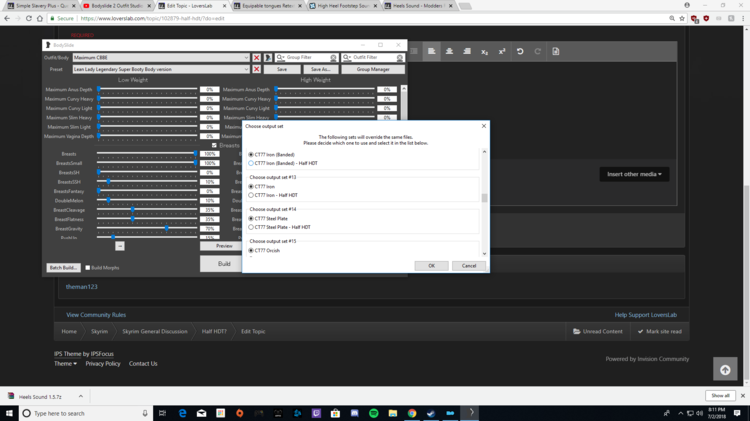Click the Group Manager button
750x421 pixels.
[373, 69]
